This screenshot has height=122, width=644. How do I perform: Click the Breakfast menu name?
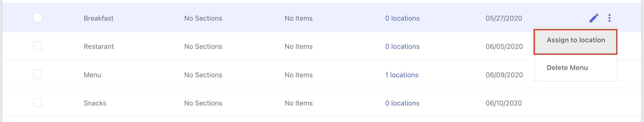click(x=99, y=18)
